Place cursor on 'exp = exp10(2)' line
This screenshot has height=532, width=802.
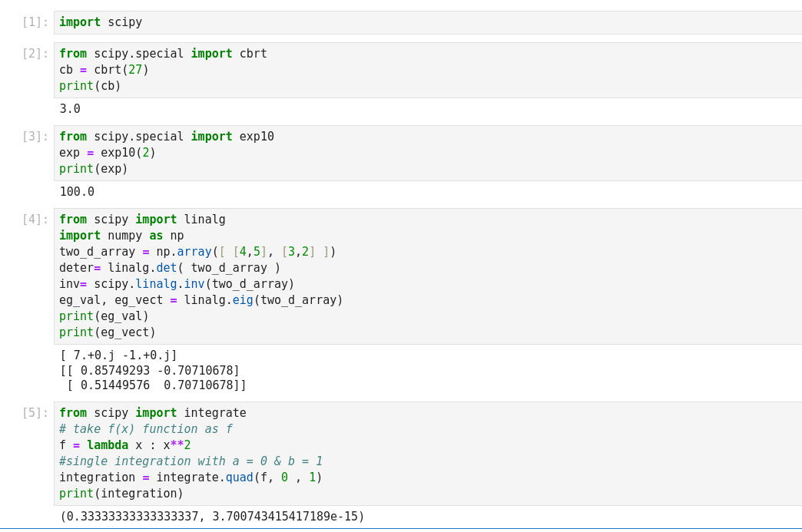tap(108, 153)
